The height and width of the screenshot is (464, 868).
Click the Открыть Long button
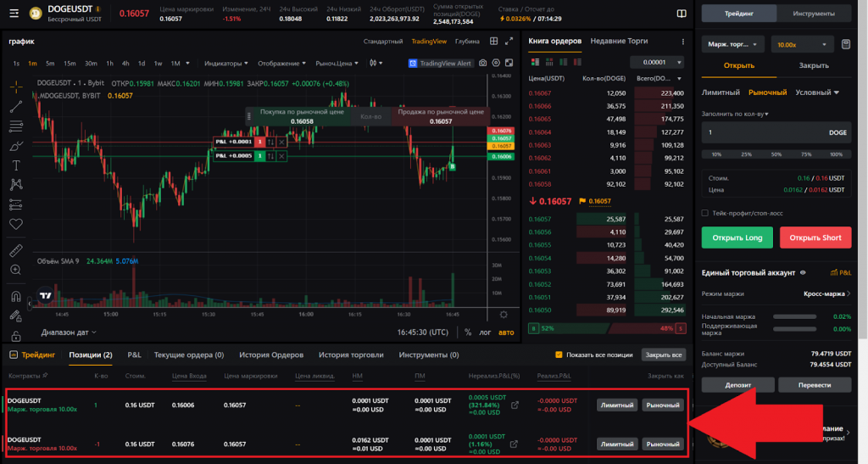pos(737,238)
